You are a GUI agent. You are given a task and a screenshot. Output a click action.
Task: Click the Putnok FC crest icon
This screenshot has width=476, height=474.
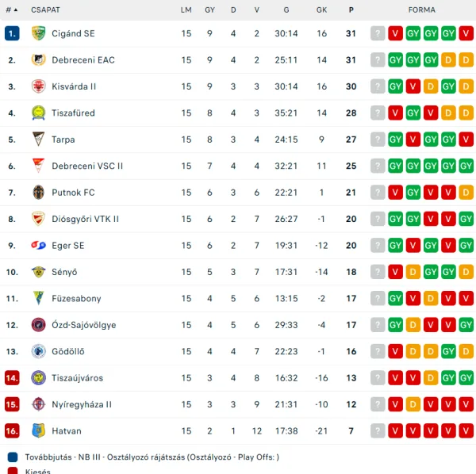[38, 193]
